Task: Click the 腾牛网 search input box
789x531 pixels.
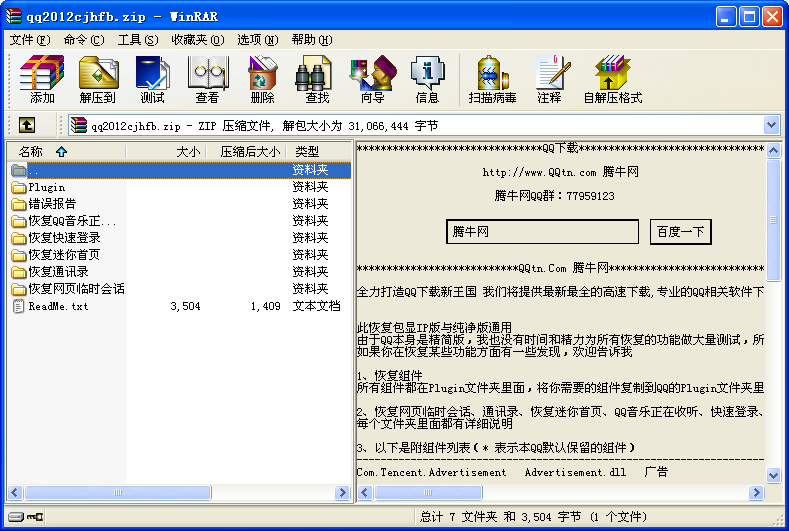Action: click(x=542, y=232)
